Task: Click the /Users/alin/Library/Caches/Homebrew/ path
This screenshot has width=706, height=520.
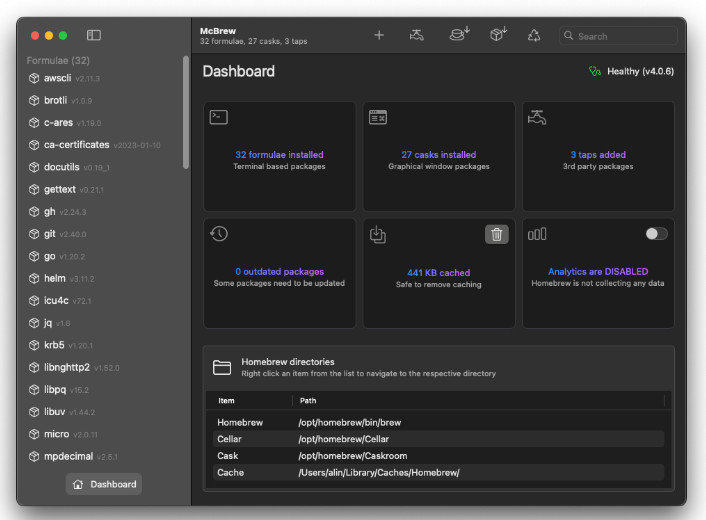Action: pyautogui.click(x=379, y=472)
